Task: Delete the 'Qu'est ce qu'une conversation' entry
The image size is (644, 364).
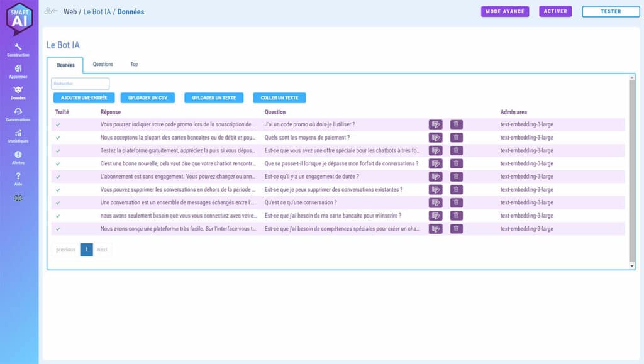Action: tap(456, 202)
